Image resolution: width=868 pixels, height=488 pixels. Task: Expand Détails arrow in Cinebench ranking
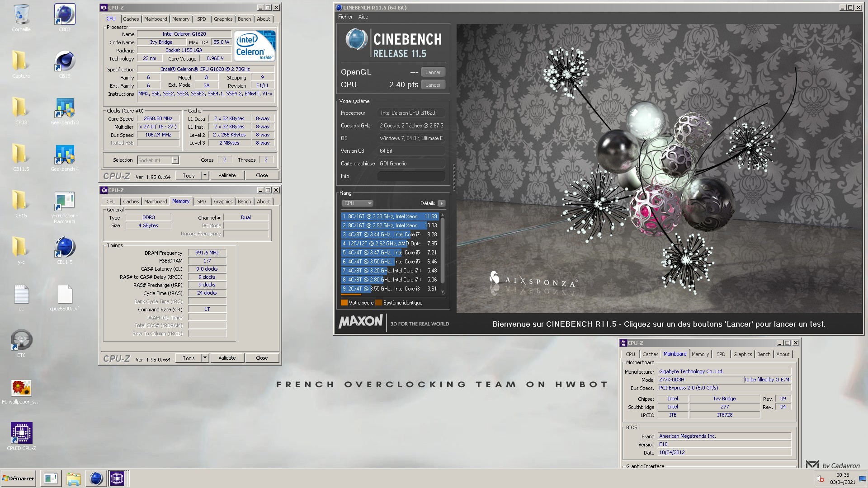tap(442, 203)
